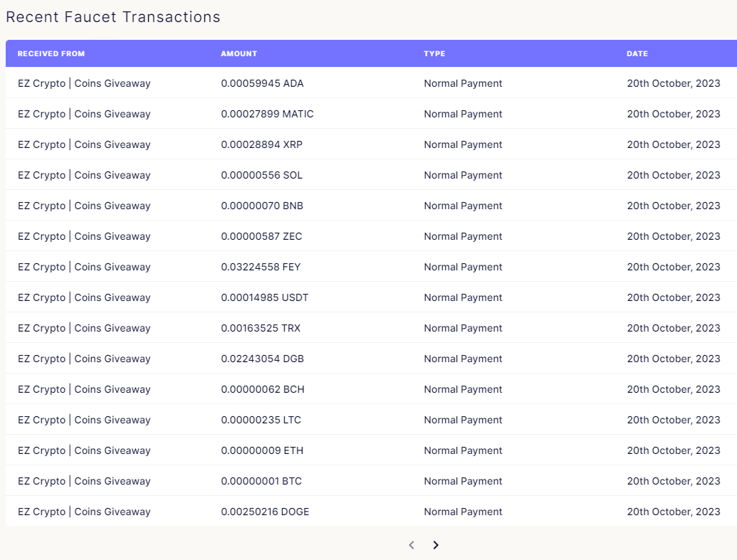Select amount 0.02243054 DGB
Screen dimensions: 737x560
[x=263, y=358]
